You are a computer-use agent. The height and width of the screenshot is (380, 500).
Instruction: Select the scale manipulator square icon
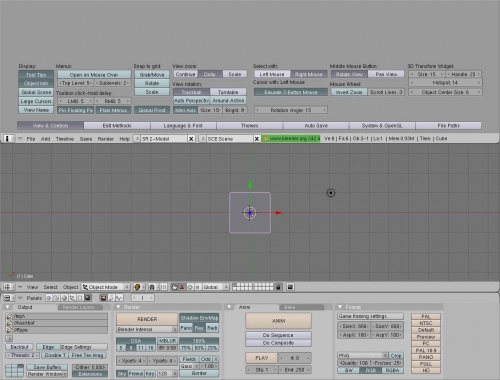click(197, 287)
